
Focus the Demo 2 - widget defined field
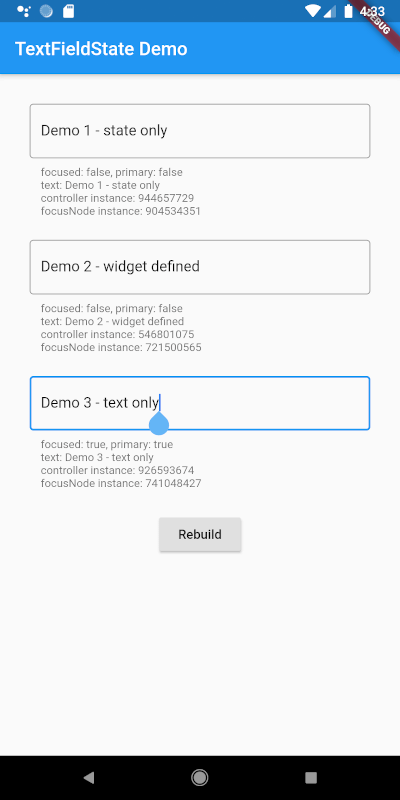point(200,267)
